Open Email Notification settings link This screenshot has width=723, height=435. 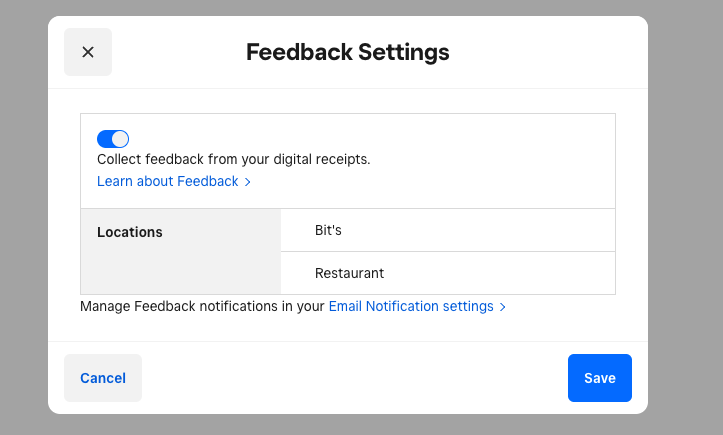pyautogui.click(x=411, y=306)
